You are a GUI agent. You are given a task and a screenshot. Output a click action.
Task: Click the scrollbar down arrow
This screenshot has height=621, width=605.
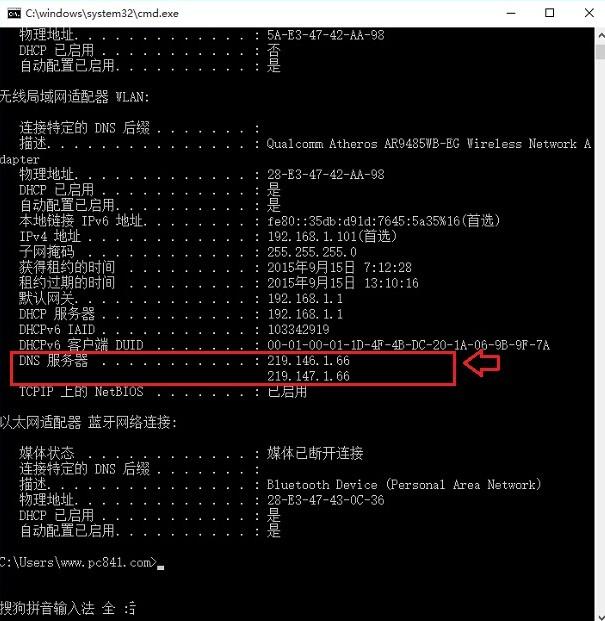(x=600, y=616)
